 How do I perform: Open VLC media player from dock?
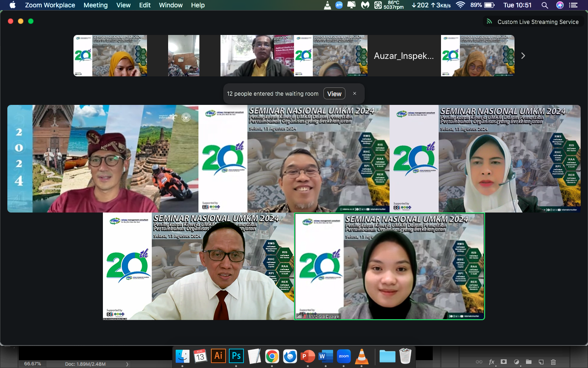[362, 356]
